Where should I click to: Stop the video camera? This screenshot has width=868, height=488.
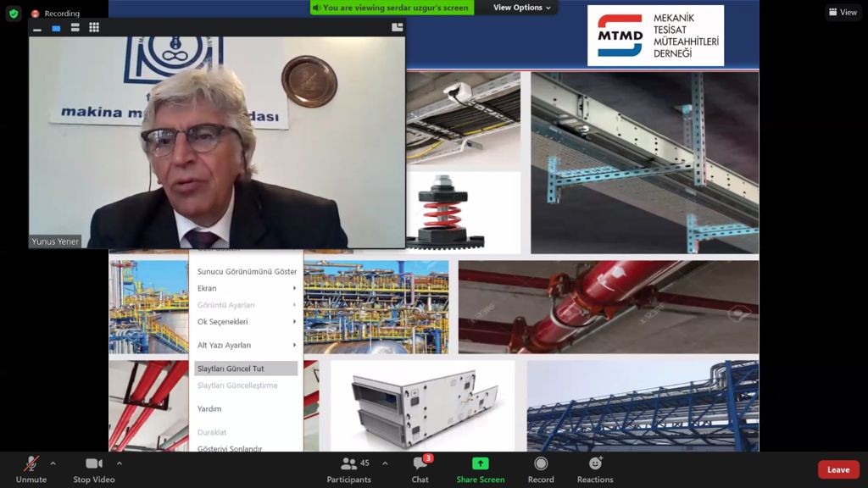[93, 469]
